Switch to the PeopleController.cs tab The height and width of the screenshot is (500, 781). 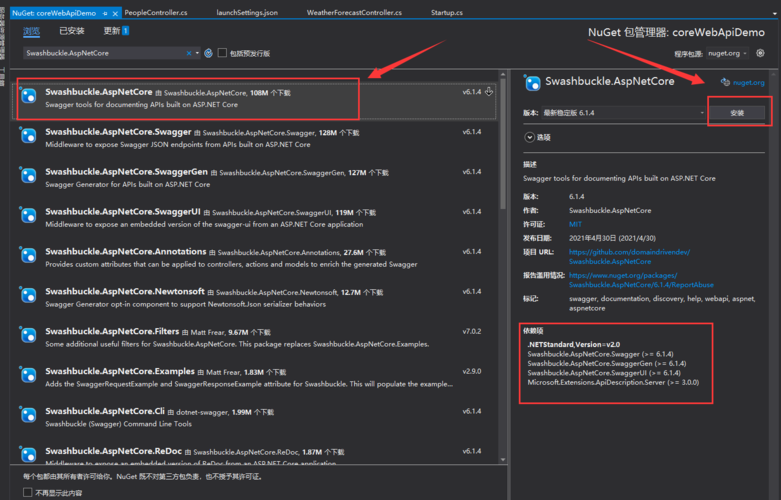[155, 12]
